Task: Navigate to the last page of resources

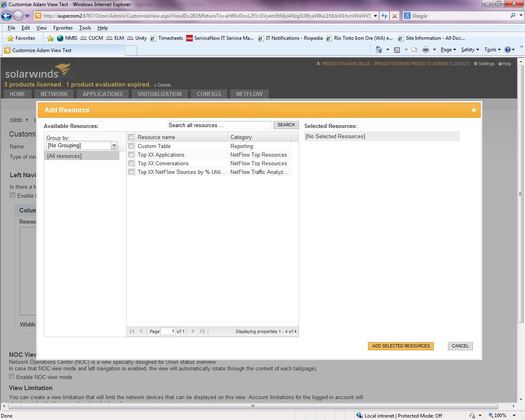Action: pos(202,331)
